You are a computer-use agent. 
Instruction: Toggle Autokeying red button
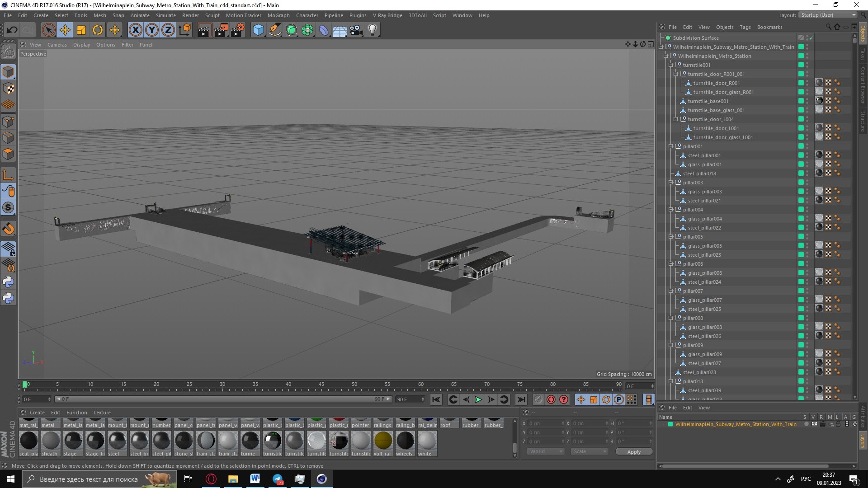551,399
